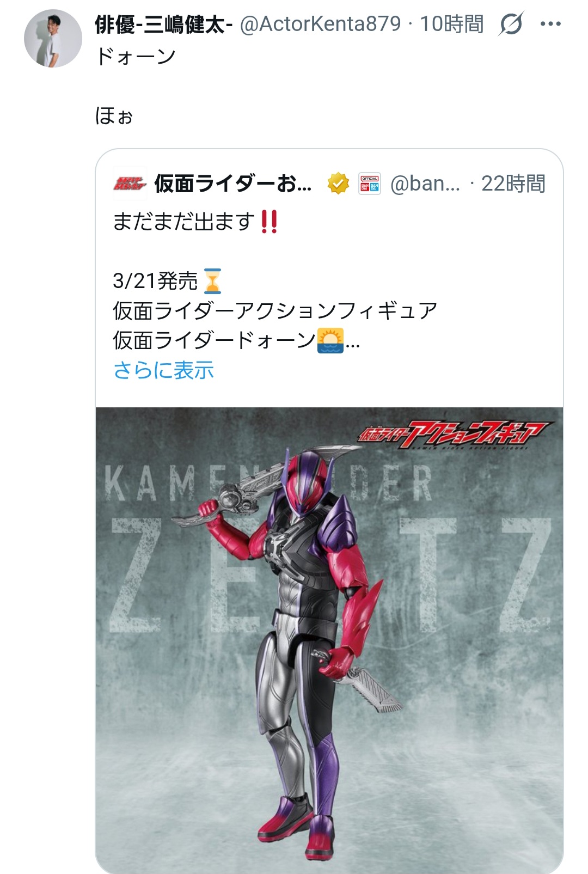Viewport: 588px width, 874px height.
Task: Tap the Kamen Rider account avatar logo
Action: point(130,184)
